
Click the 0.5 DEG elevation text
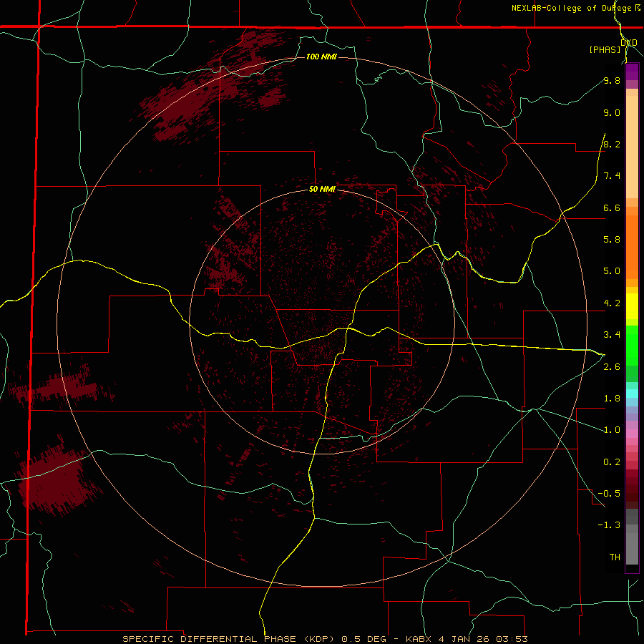[364, 639]
